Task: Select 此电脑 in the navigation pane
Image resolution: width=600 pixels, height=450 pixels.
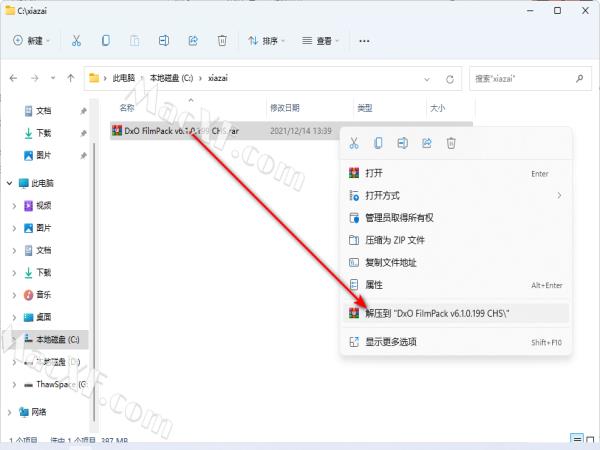Action: pyautogui.click(x=42, y=183)
